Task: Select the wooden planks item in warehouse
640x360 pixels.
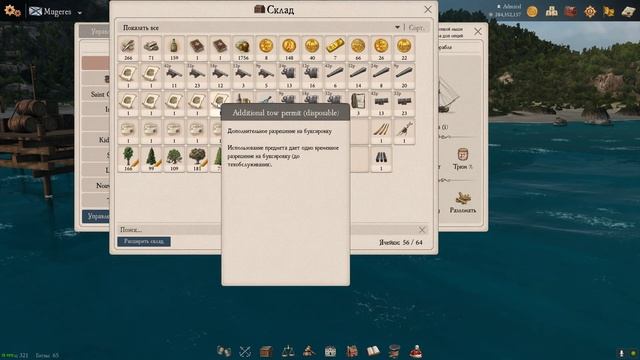Action: click(x=381, y=131)
